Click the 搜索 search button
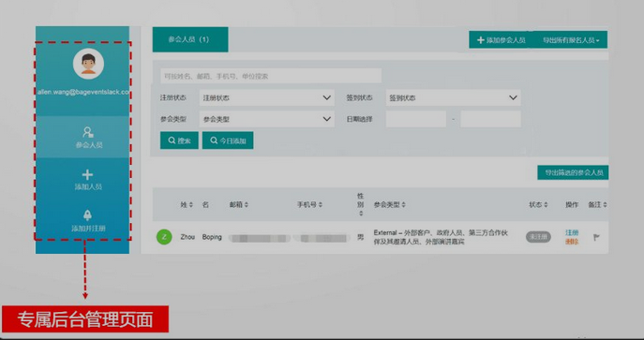The height and width of the screenshot is (340, 644). (x=179, y=140)
